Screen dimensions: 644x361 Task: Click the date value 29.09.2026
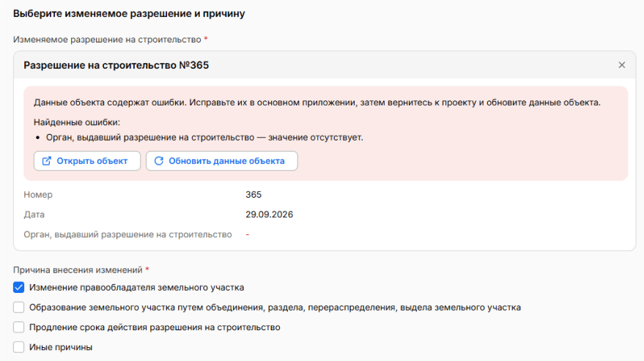(x=269, y=215)
